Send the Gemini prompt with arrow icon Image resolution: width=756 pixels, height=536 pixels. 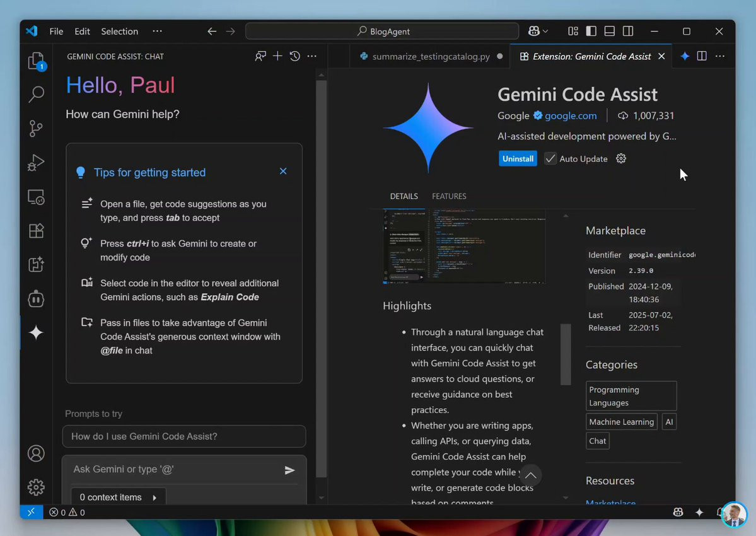click(x=289, y=470)
